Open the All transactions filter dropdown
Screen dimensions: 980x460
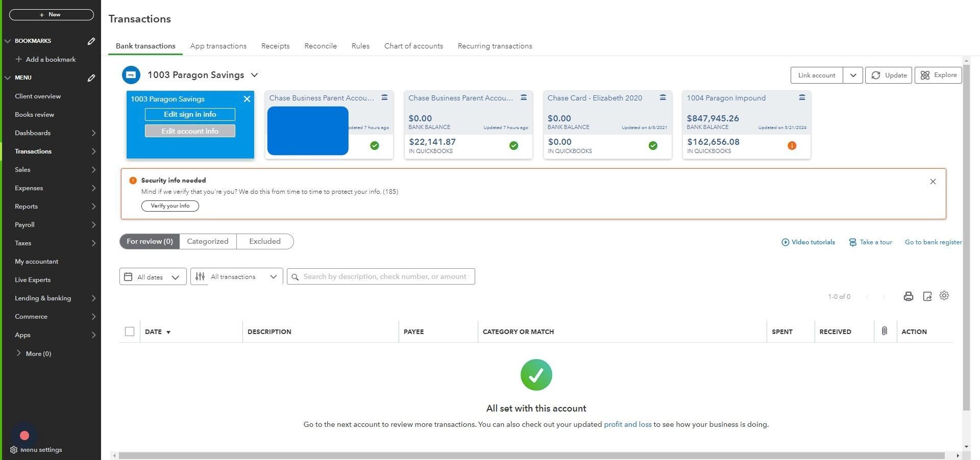tap(237, 276)
